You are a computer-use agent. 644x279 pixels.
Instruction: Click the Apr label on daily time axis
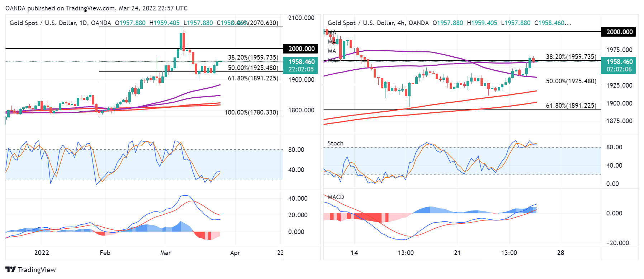click(x=235, y=253)
